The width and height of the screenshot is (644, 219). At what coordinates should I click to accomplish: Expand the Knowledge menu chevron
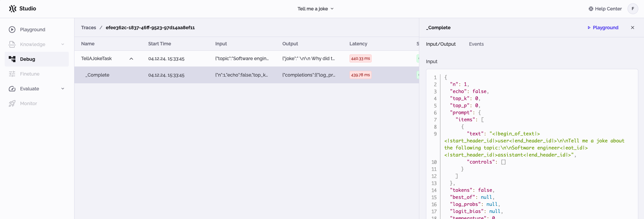pos(63,44)
